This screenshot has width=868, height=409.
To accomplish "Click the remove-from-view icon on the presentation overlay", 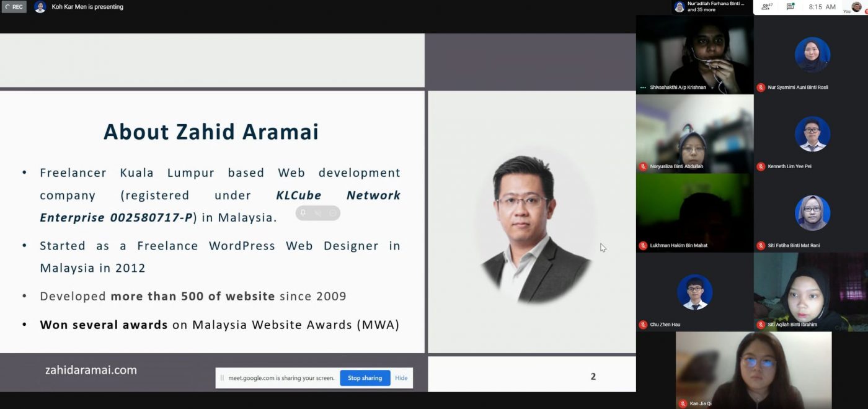I will [333, 213].
